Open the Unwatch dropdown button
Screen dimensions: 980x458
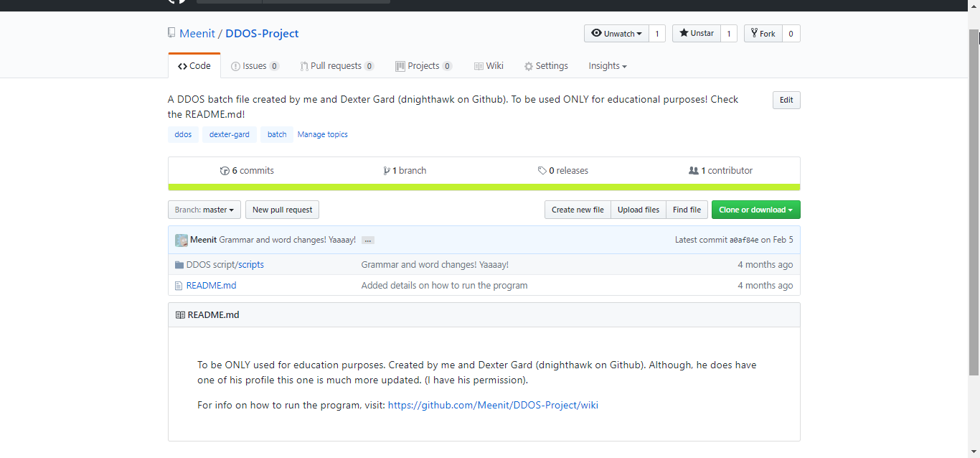(x=617, y=34)
